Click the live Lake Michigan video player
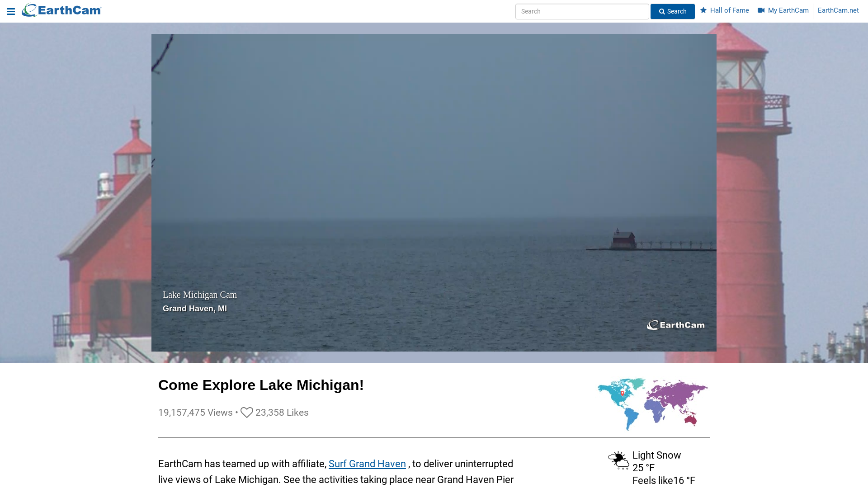Screen dimensions: 868x488 pyautogui.click(x=434, y=181)
